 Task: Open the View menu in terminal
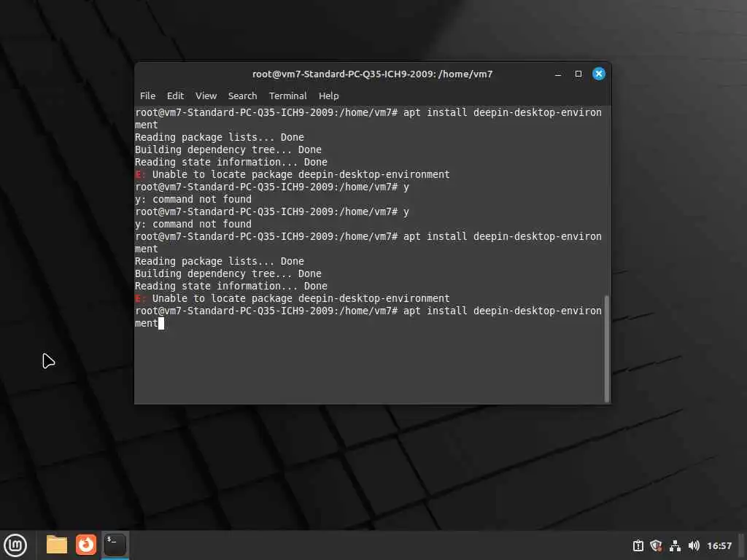(x=206, y=96)
